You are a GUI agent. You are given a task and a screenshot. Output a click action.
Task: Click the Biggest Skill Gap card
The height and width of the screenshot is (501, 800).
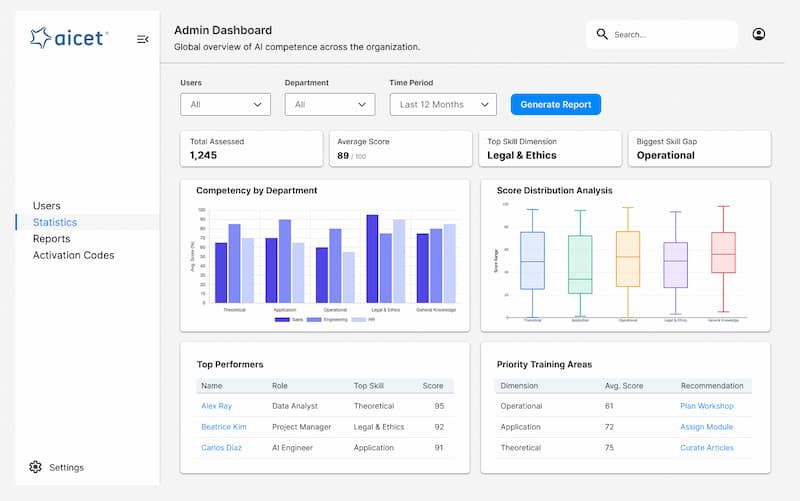tap(699, 148)
